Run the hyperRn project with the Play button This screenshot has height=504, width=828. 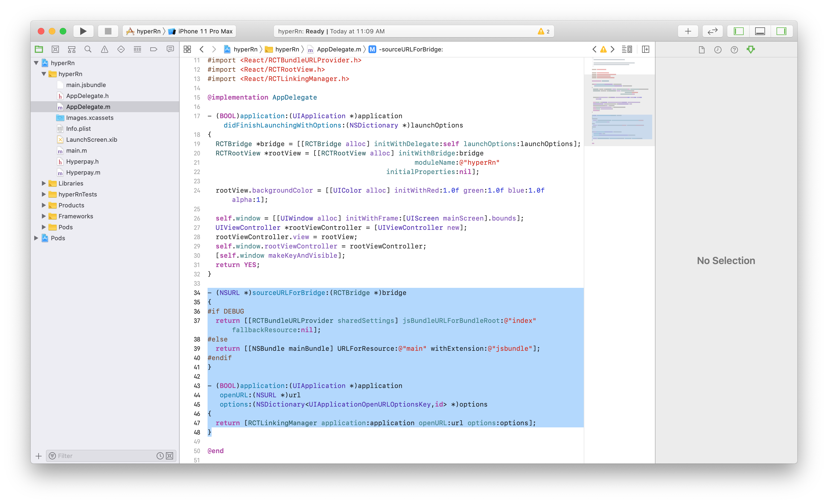pos(83,31)
